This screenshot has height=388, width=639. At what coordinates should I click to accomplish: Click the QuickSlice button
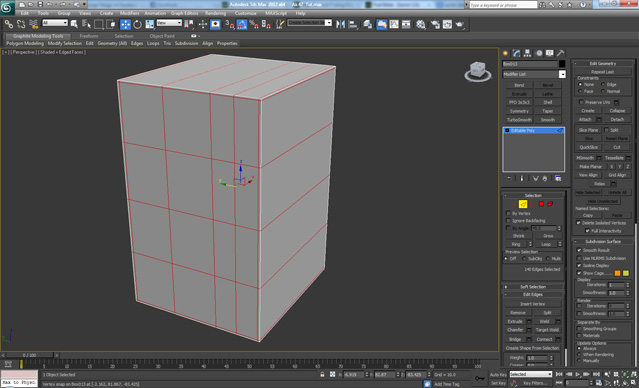coord(588,148)
